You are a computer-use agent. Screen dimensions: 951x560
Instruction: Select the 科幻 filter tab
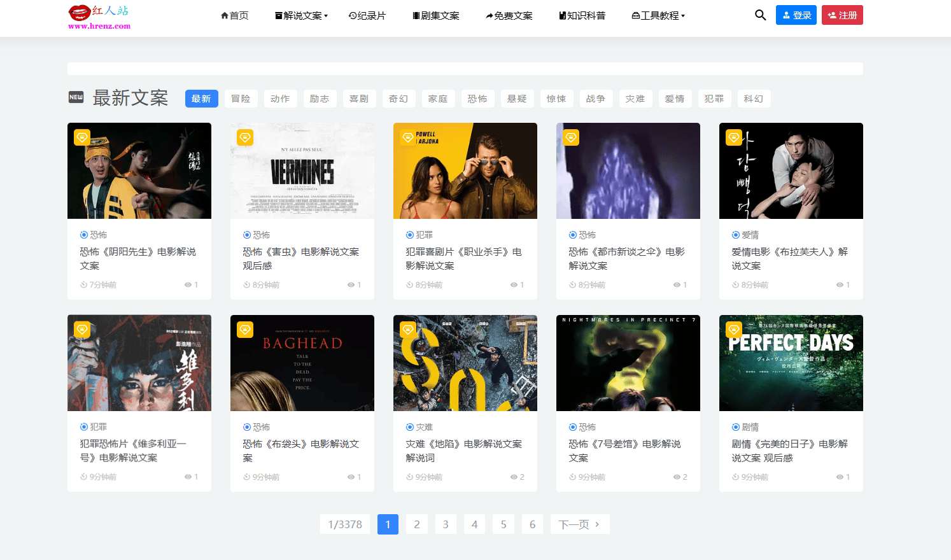click(754, 99)
